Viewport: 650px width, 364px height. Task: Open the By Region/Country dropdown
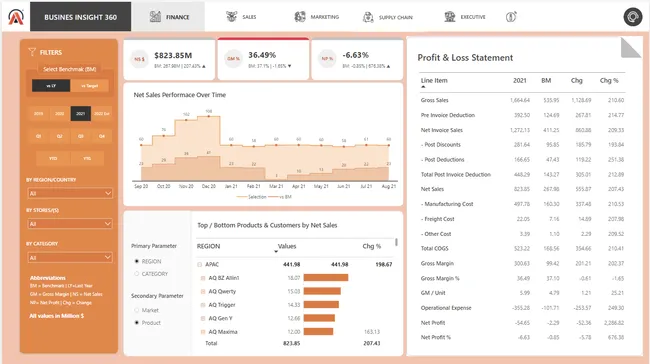click(x=70, y=193)
